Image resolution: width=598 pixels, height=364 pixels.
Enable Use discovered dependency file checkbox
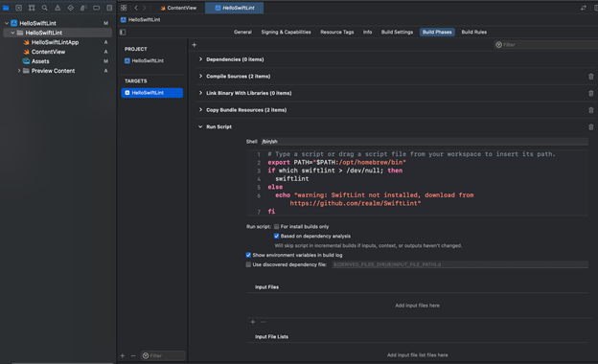[248, 264]
